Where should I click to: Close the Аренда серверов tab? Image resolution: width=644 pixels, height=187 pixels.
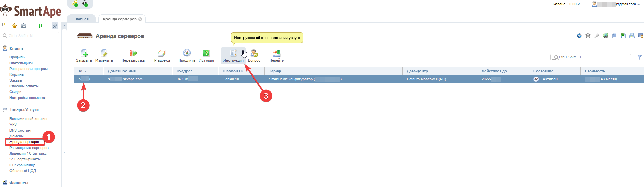click(x=140, y=19)
